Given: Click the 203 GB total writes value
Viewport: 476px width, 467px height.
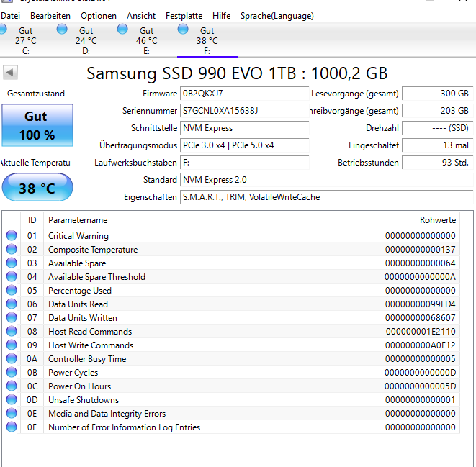Looking at the screenshot, I should (x=437, y=111).
